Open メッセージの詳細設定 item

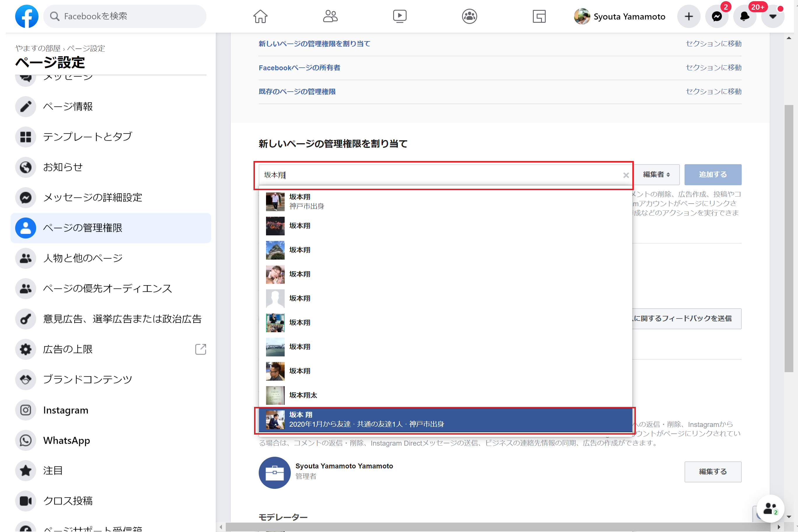(x=111, y=197)
